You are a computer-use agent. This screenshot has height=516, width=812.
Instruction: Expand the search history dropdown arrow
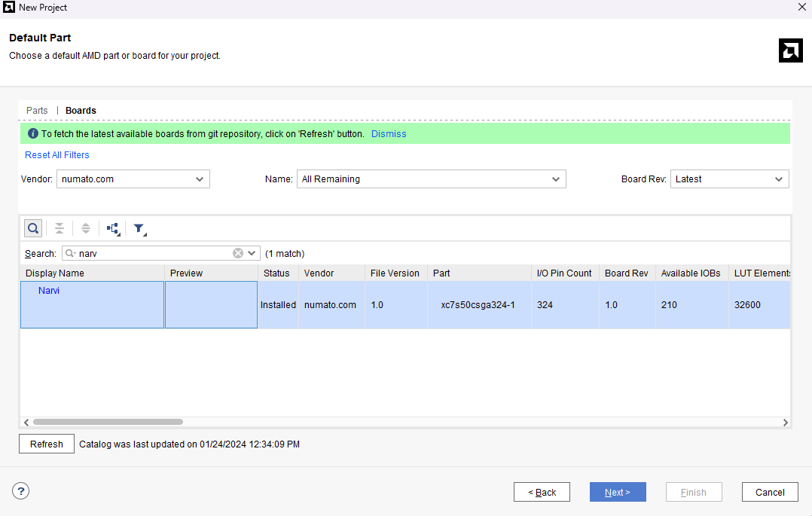click(252, 253)
